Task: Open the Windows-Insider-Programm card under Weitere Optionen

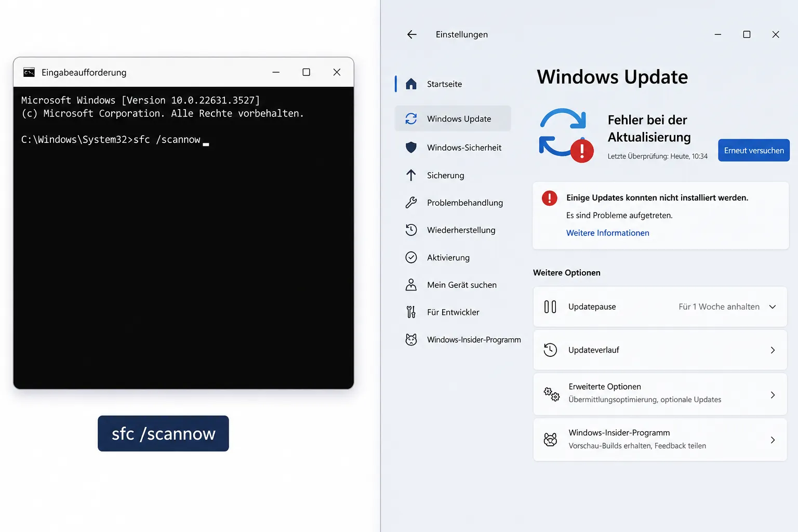Action: pos(660,440)
